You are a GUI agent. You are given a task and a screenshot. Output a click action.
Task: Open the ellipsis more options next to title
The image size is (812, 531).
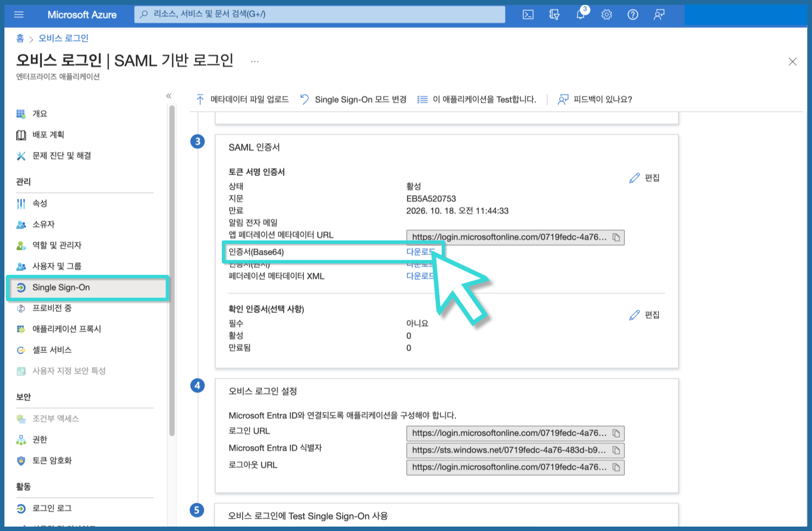pos(255,61)
